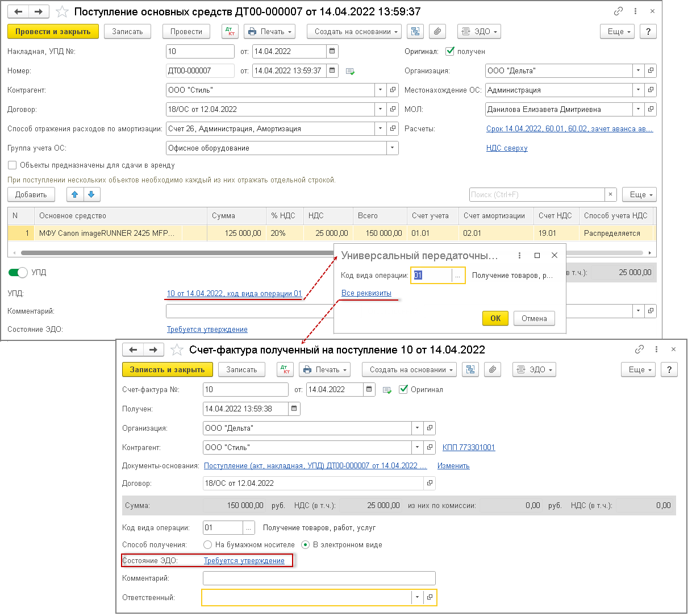Click Записать и закрыть in invoice

tap(168, 370)
